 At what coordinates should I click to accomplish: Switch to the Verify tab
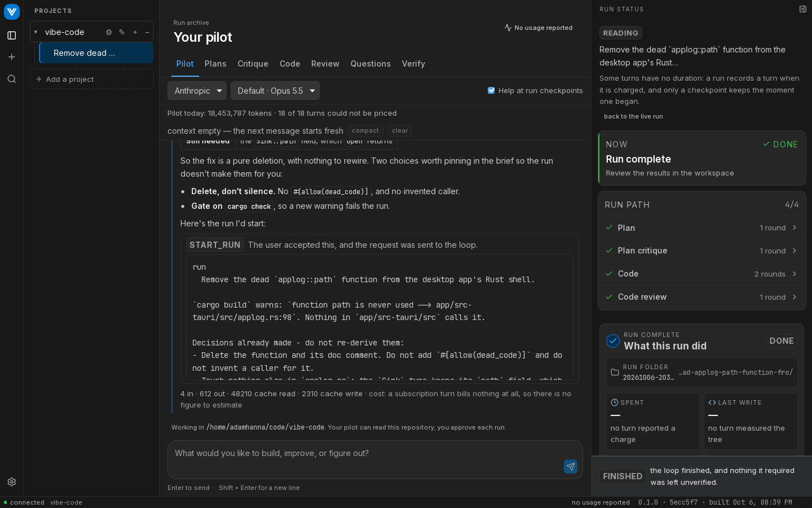click(x=413, y=64)
